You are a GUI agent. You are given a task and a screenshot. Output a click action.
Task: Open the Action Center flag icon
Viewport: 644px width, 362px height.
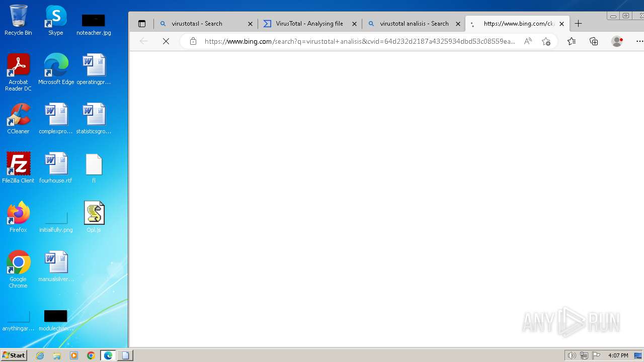597,355
